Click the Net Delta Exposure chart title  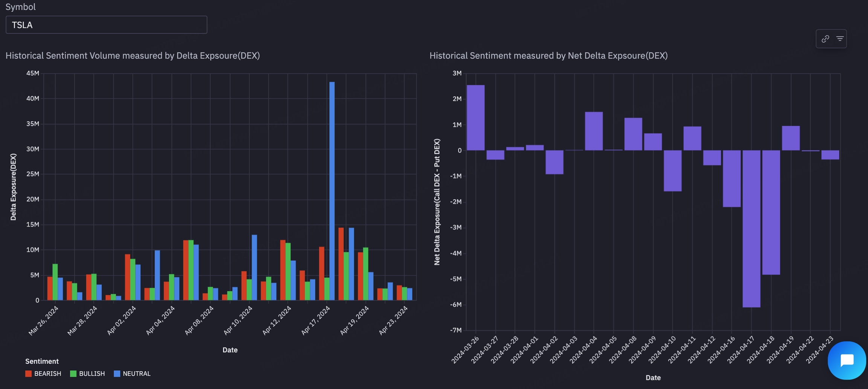(548, 56)
